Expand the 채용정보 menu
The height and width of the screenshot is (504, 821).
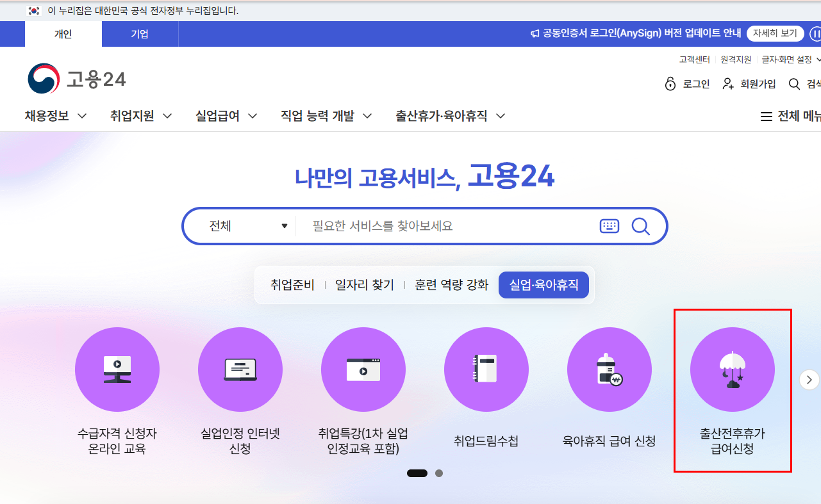[56, 116]
